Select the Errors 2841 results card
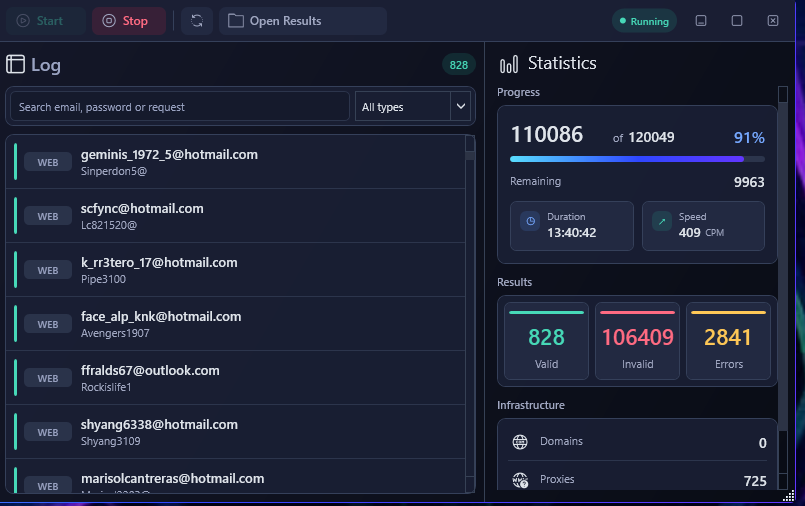The width and height of the screenshot is (805, 506). [x=728, y=341]
